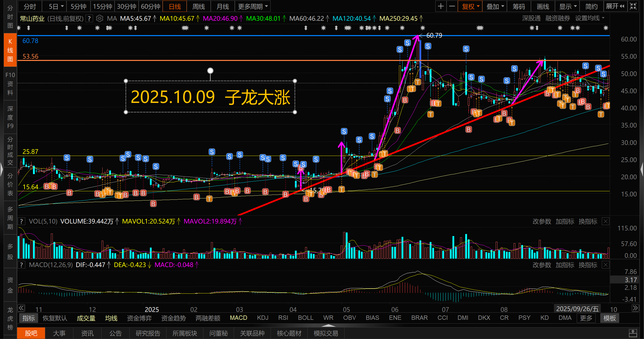
Task: Open the 复权 dropdown menu
Action: [x=470, y=6]
